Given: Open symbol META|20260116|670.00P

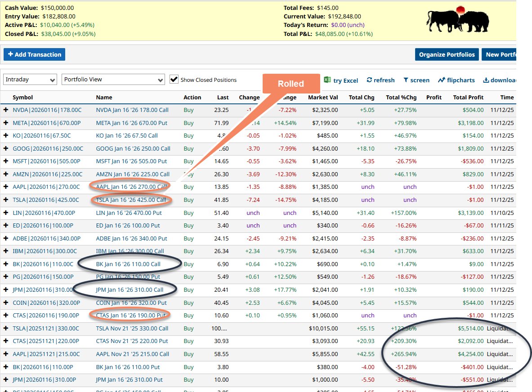Looking at the screenshot, I should pyautogui.click(x=46, y=123).
